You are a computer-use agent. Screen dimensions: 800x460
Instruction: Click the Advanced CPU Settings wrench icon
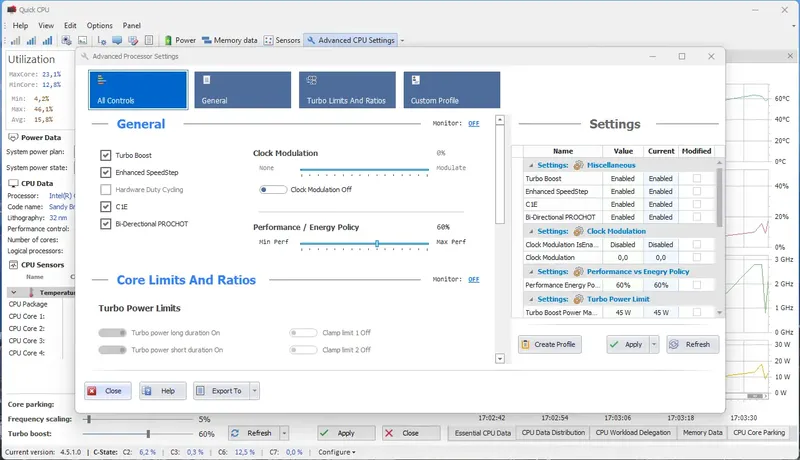tap(311, 40)
